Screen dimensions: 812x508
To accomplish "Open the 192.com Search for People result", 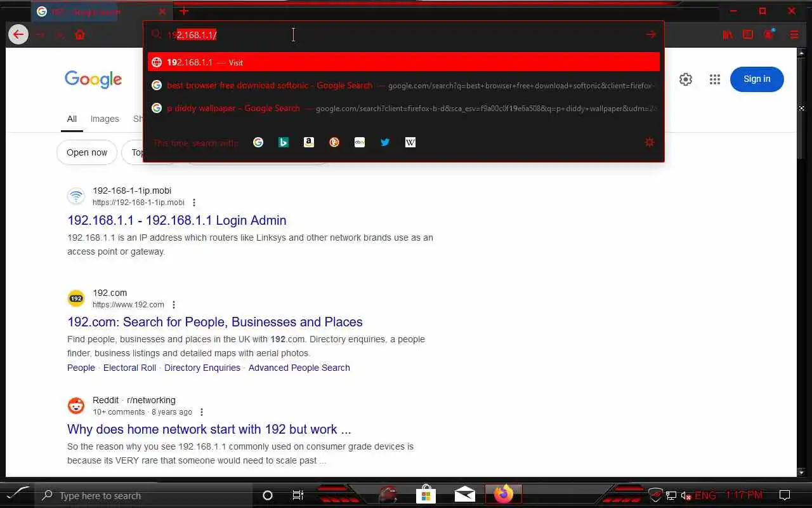I will click(215, 322).
